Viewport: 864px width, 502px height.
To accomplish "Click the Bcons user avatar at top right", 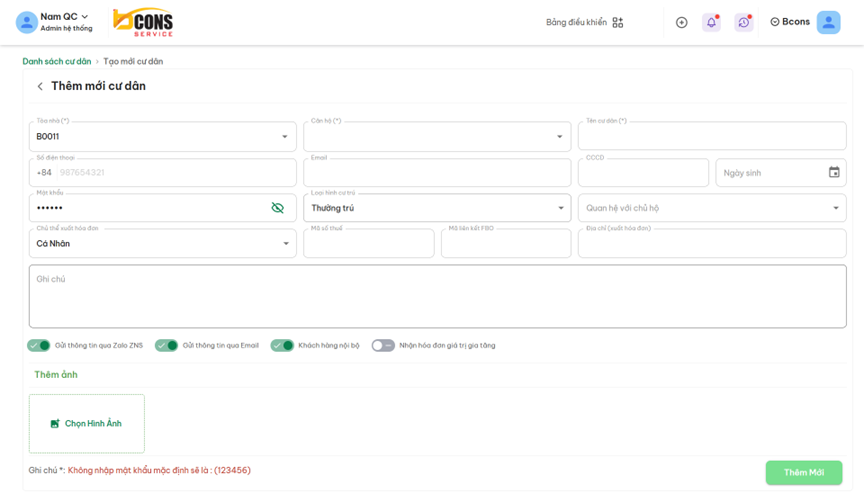I will pos(828,22).
